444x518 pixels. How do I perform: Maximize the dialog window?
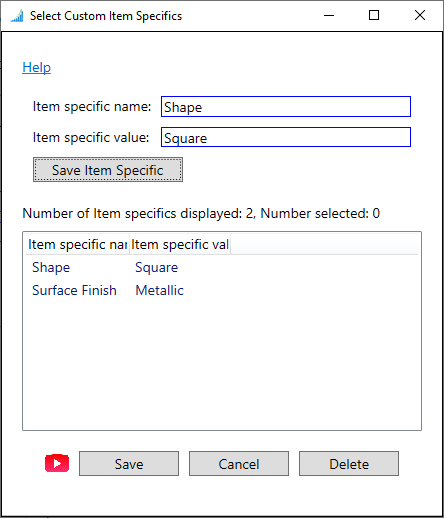point(374,15)
